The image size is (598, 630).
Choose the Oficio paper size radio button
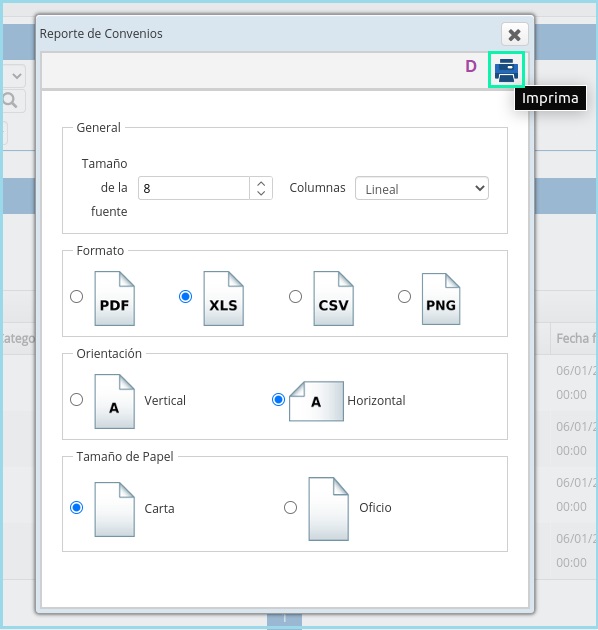coord(290,507)
